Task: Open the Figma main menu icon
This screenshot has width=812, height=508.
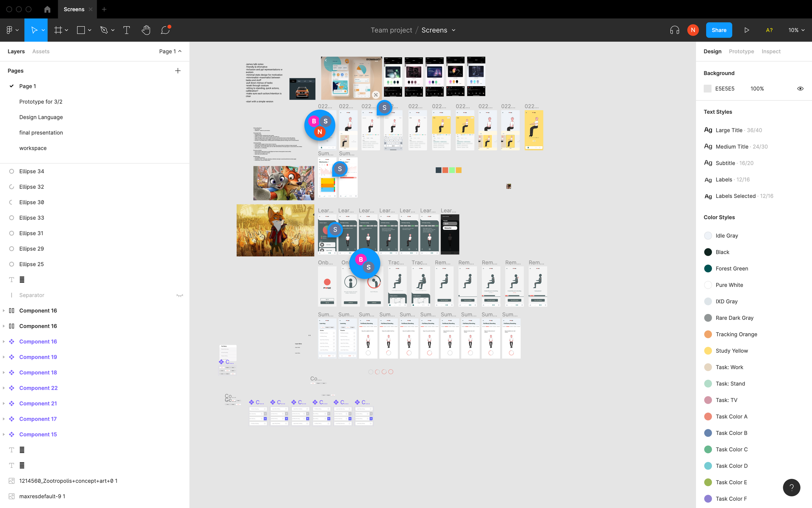Action: pyautogui.click(x=9, y=30)
